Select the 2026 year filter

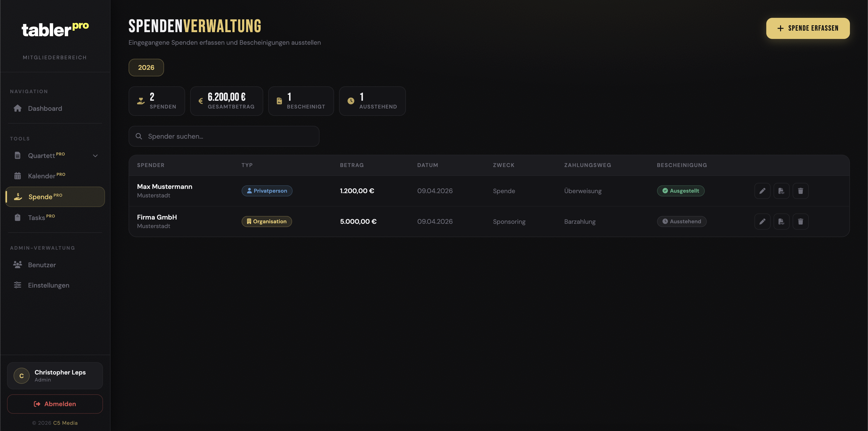146,67
